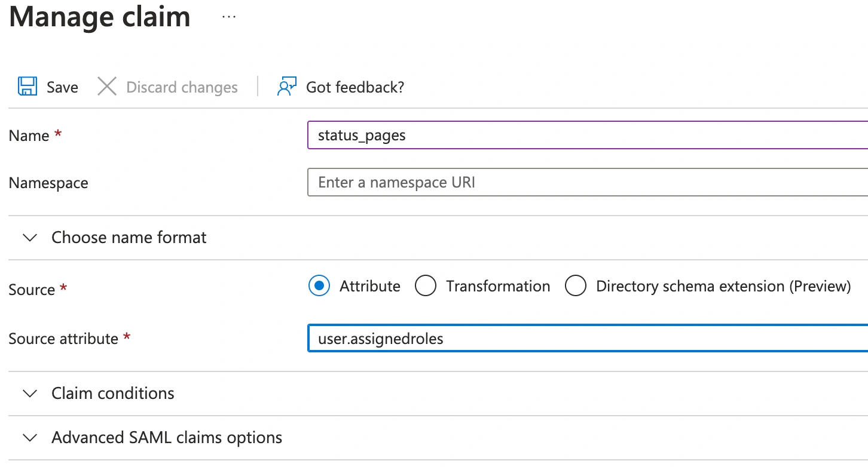Click the Discard changes X icon
Viewport: 868px width, 467px height.
pyautogui.click(x=107, y=87)
